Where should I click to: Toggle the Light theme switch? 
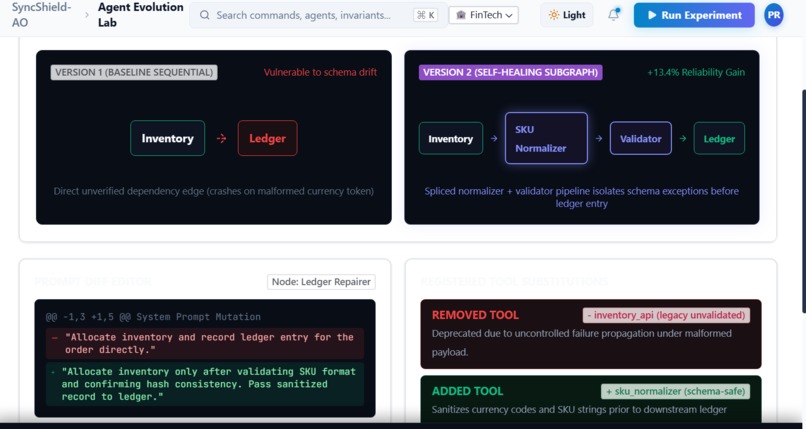pos(566,15)
